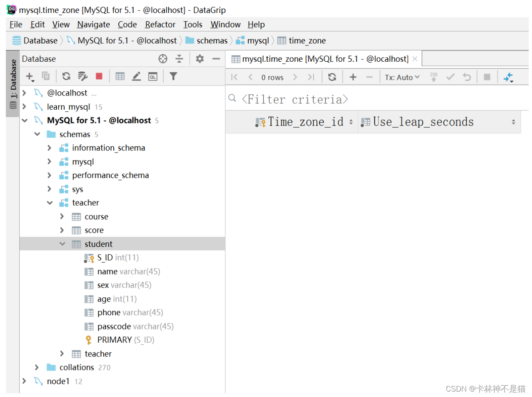Add a new row with plus icon

(x=353, y=77)
